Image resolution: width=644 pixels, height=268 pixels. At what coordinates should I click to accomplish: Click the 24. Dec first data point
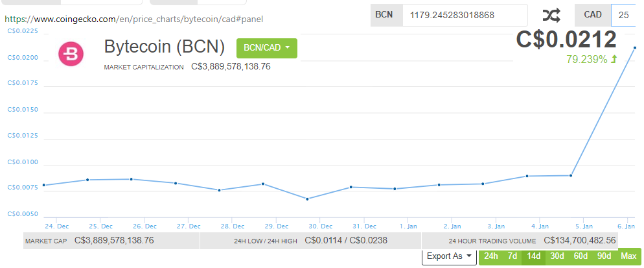coord(44,185)
